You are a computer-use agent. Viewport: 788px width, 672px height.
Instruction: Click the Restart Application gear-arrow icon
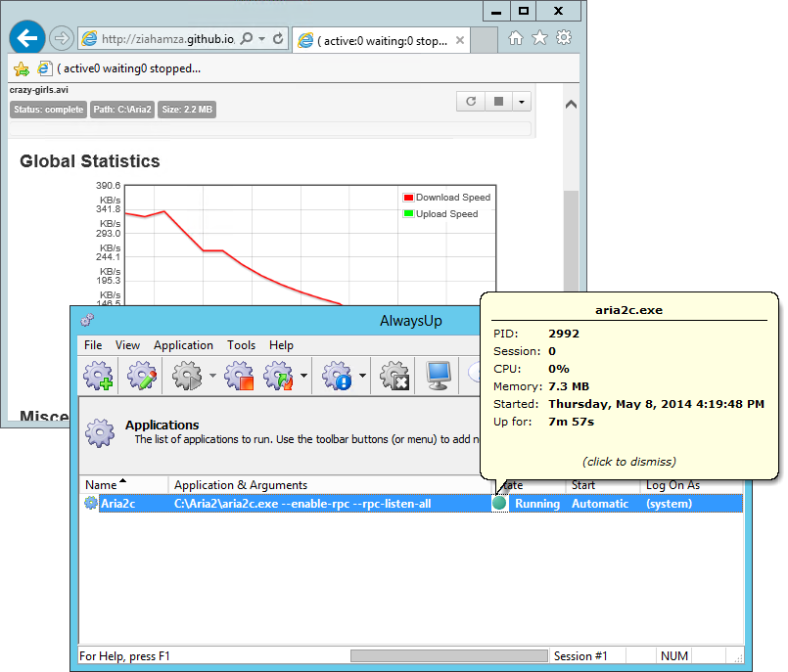pyautogui.click(x=279, y=376)
